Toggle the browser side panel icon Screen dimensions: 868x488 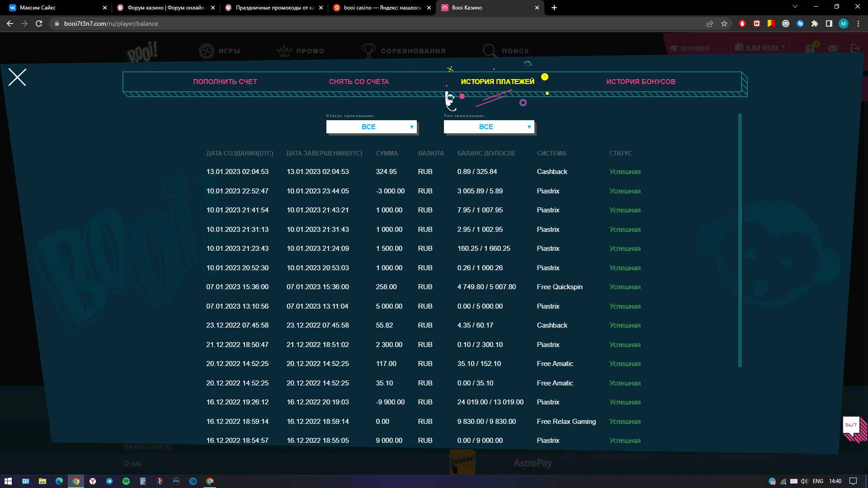click(x=829, y=23)
